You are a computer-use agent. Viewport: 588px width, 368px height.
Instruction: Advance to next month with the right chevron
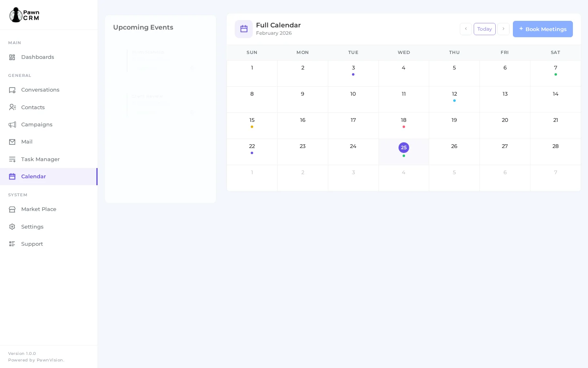click(x=503, y=29)
